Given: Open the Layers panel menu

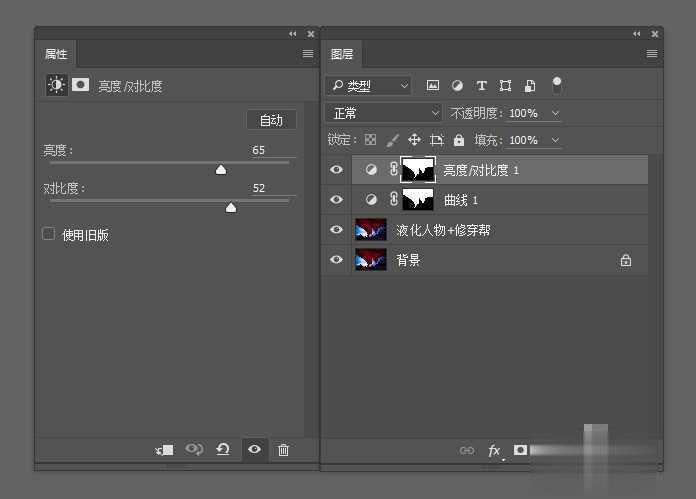Looking at the screenshot, I should click(x=652, y=54).
